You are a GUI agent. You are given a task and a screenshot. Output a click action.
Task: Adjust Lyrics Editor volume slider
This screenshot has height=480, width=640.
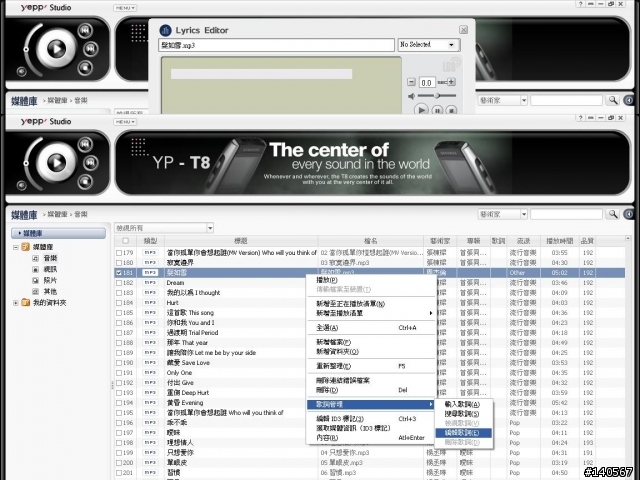(437, 96)
